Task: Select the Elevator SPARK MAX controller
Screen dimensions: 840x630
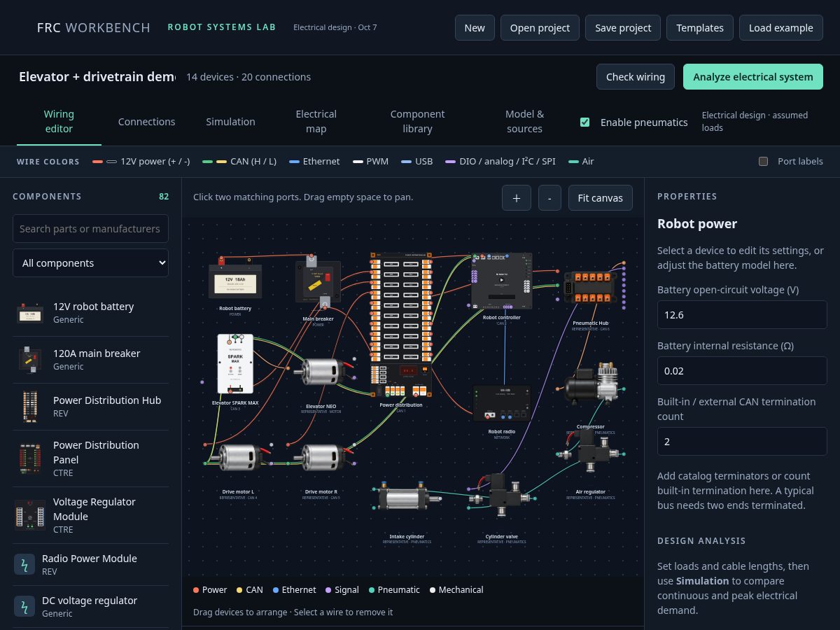Action: [x=235, y=364]
